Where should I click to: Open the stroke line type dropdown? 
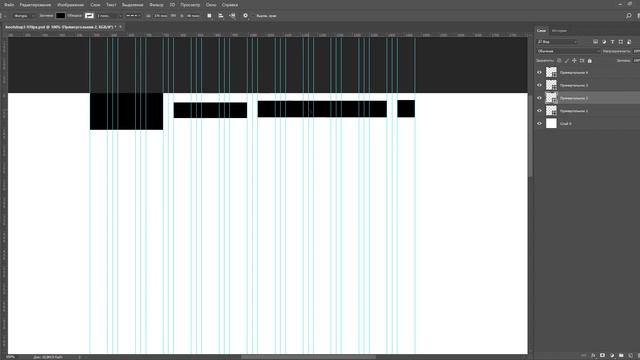pos(133,16)
